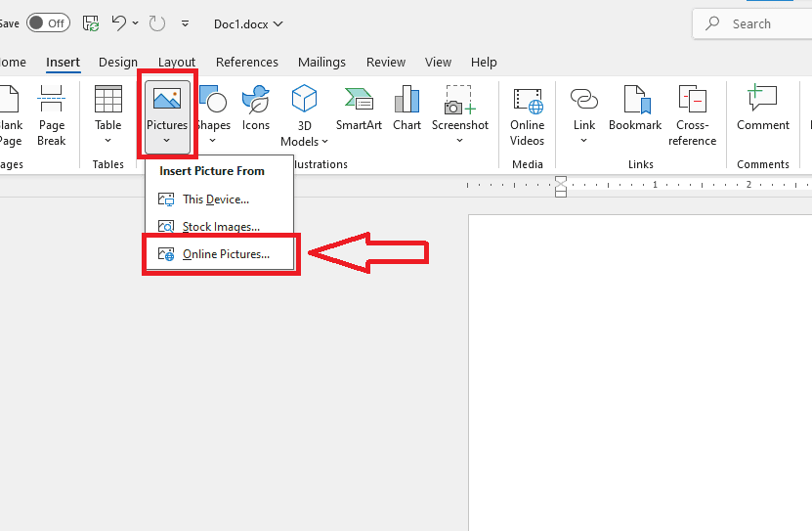Image resolution: width=812 pixels, height=531 pixels.
Task: Click the Search box
Action: [753, 23]
